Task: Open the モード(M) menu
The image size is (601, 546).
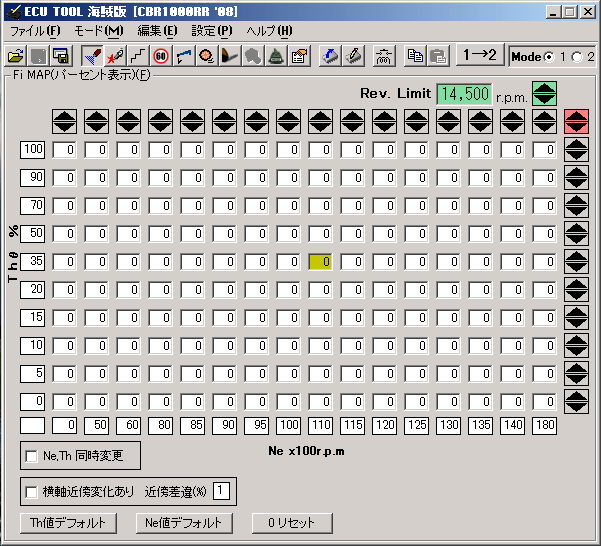Action: click(x=99, y=31)
